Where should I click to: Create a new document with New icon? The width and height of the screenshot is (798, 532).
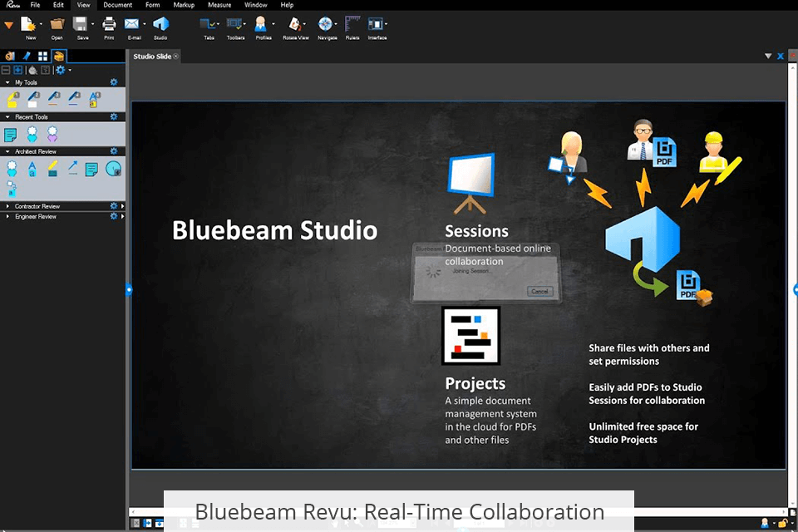[x=28, y=24]
